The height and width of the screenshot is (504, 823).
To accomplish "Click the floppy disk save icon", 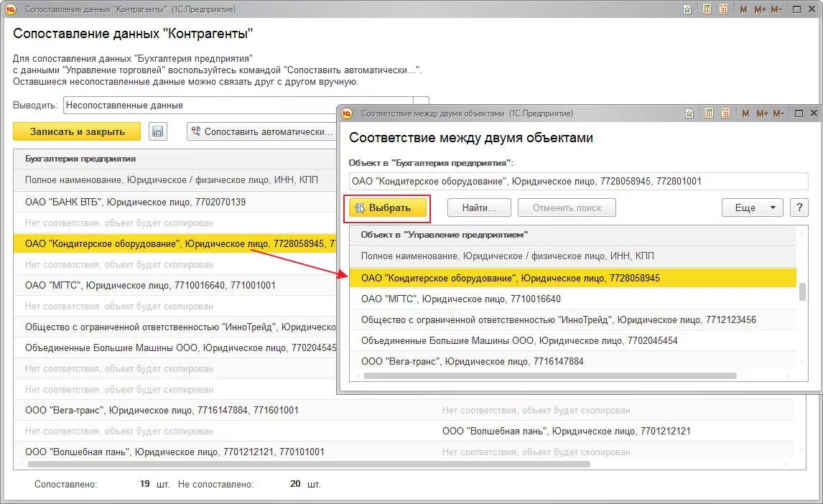I will click(157, 131).
